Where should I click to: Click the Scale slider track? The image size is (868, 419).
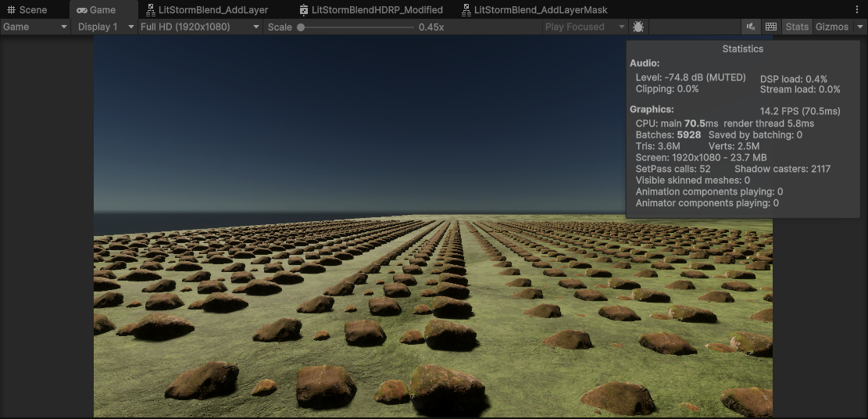click(x=357, y=27)
